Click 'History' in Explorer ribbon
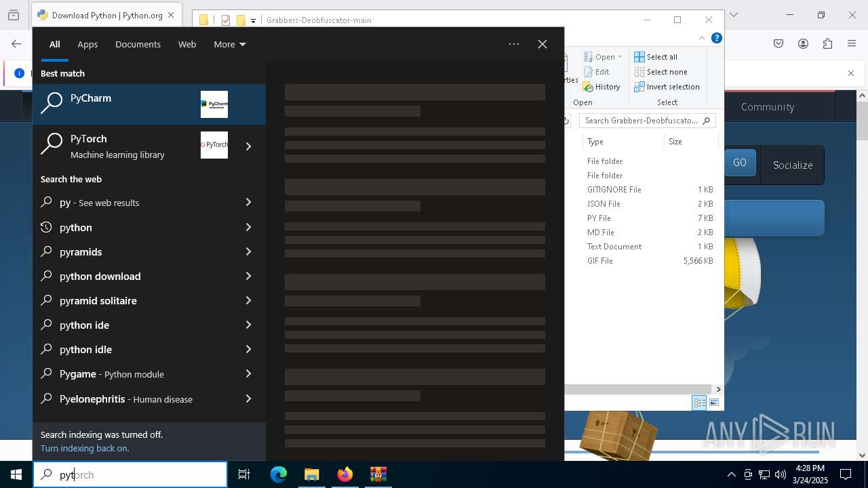 click(601, 87)
